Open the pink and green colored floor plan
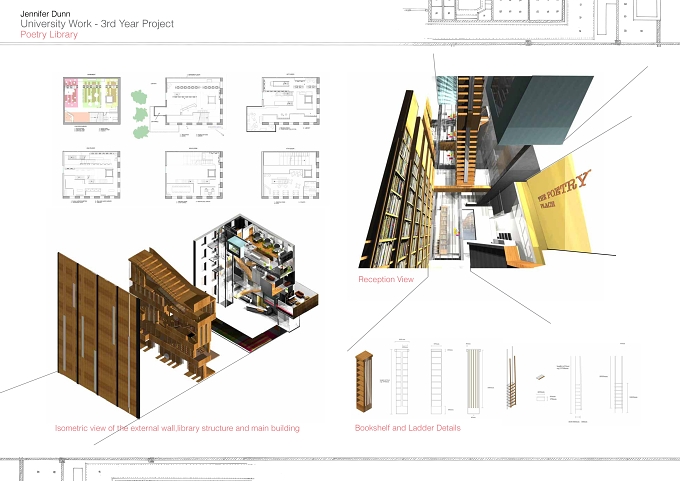 [x=92, y=101]
